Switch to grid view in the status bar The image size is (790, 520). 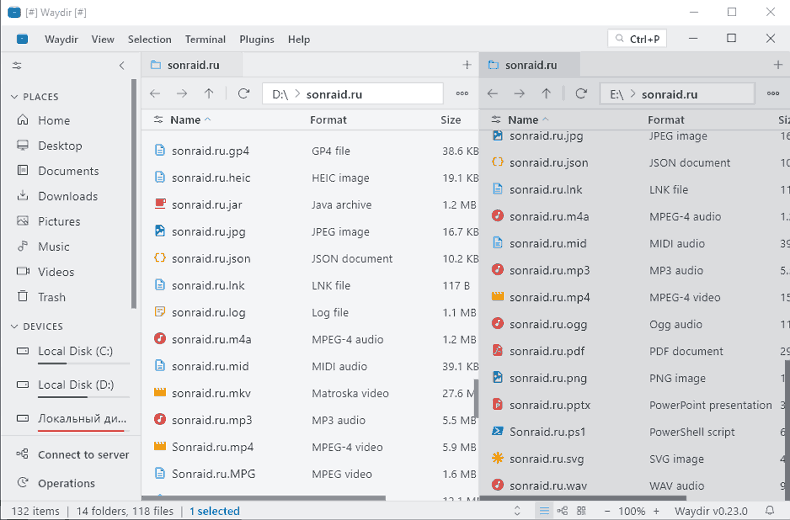tap(581, 511)
